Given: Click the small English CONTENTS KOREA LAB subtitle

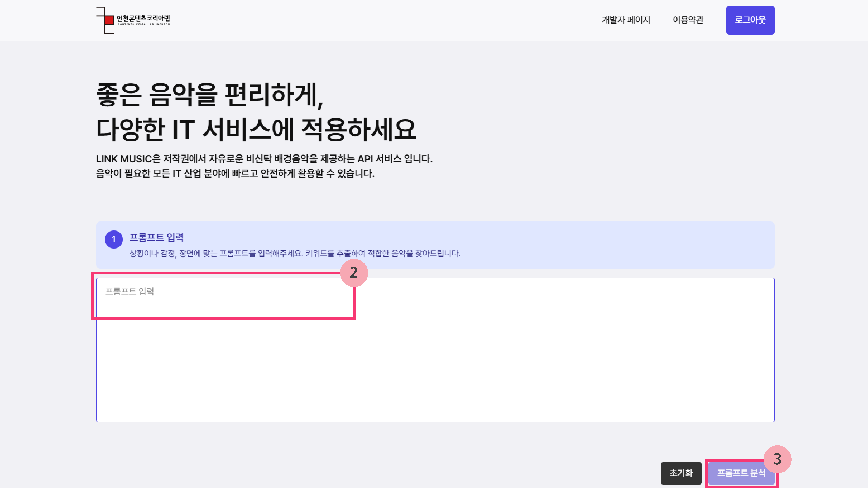Looking at the screenshot, I should tap(144, 24).
